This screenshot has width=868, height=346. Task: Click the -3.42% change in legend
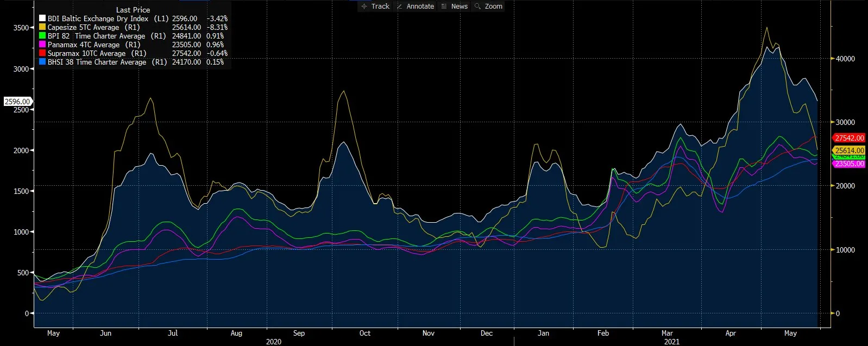click(x=217, y=18)
